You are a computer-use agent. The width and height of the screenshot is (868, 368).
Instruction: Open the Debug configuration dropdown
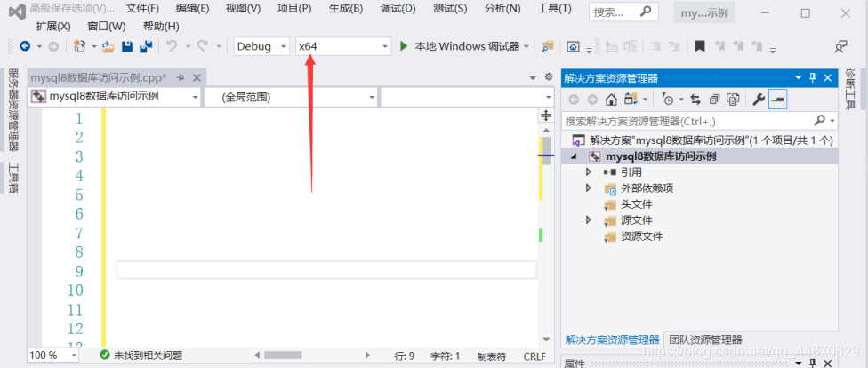point(284,47)
